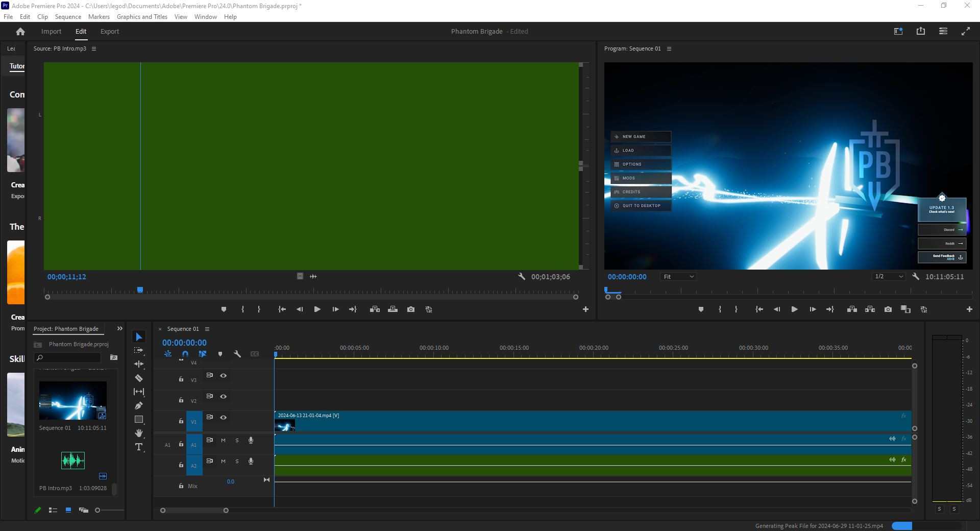980x531 pixels.
Task: Toggle V2 track output eye
Action: pyautogui.click(x=223, y=396)
